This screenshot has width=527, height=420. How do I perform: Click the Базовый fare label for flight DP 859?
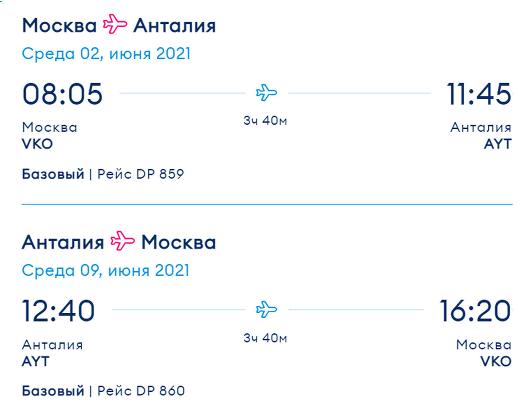pos(53,174)
